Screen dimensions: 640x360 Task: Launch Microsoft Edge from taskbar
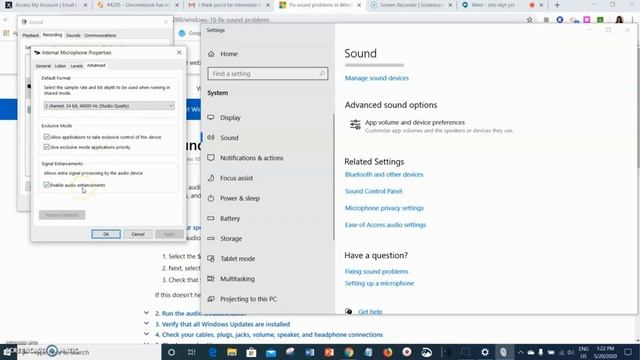(213, 353)
